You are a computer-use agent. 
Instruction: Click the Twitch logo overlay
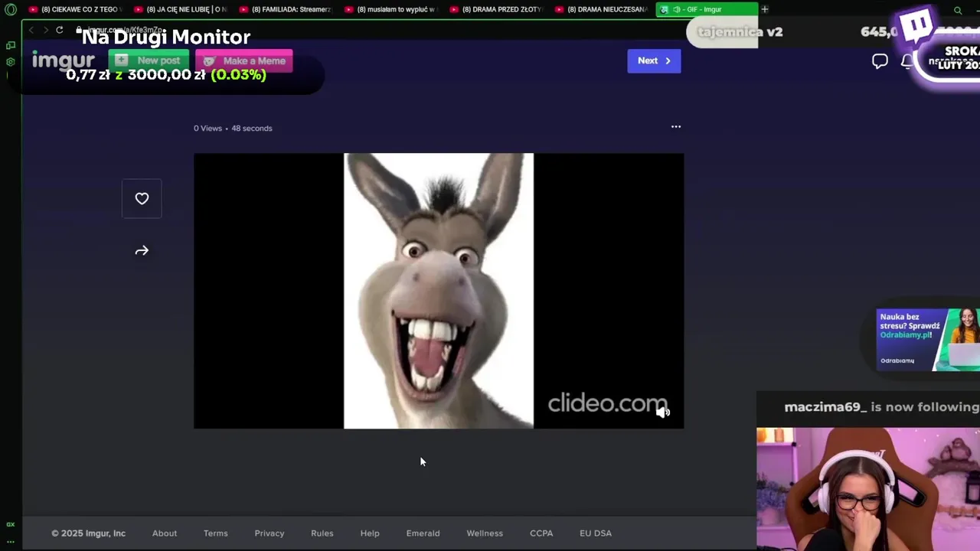(917, 27)
